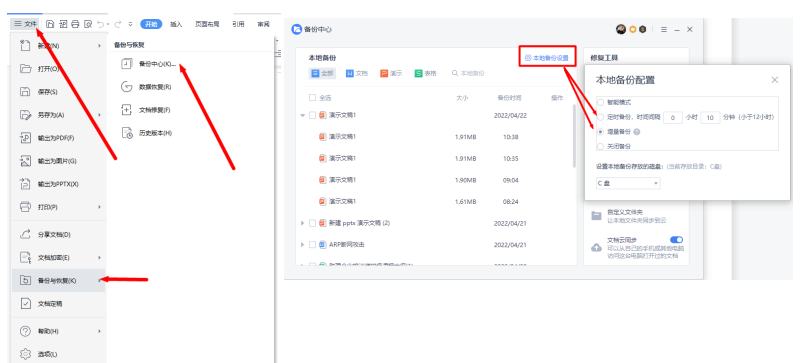The width and height of the screenshot is (803, 363).
Task: Select the 定时备份 radio option
Action: coord(600,117)
